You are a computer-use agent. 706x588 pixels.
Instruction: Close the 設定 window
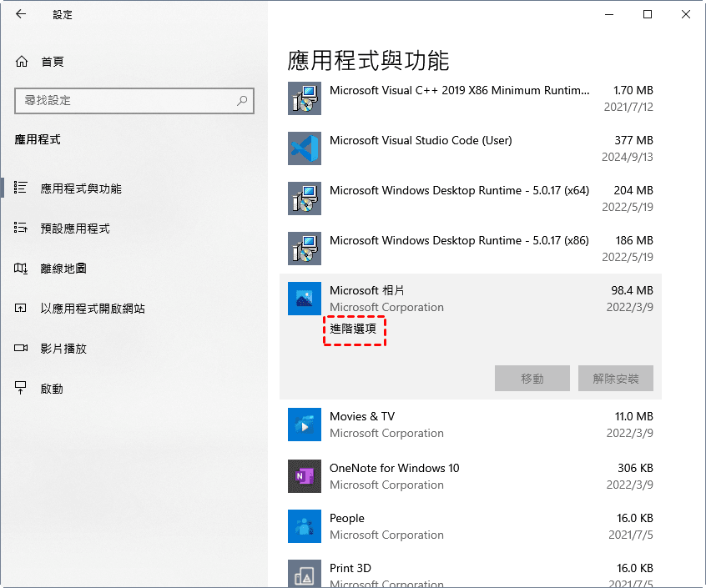point(686,14)
